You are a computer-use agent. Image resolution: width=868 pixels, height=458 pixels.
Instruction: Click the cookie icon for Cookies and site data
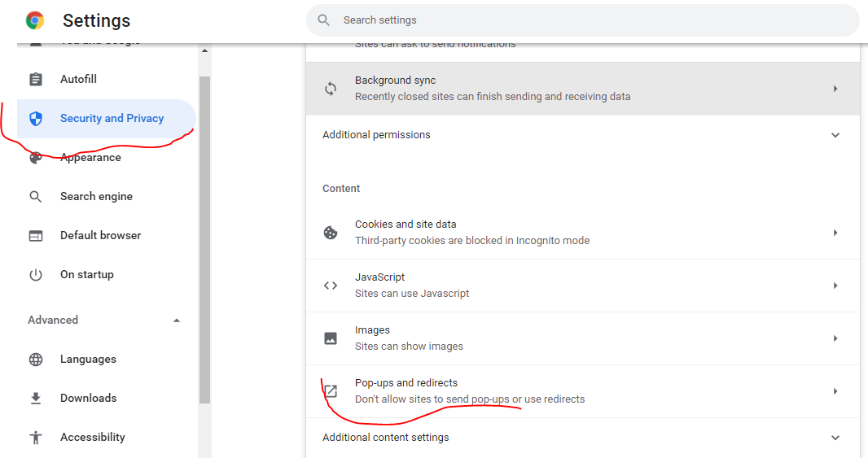coord(331,233)
